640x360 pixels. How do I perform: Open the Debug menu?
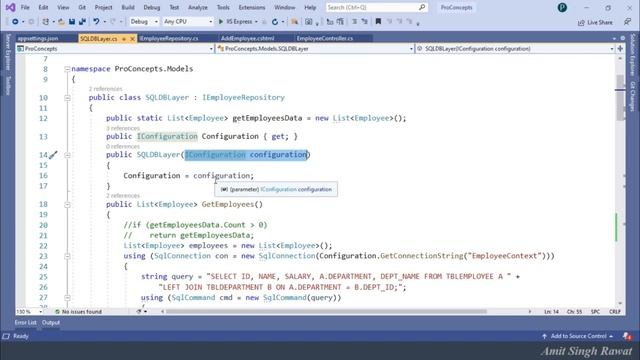click(x=151, y=7)
